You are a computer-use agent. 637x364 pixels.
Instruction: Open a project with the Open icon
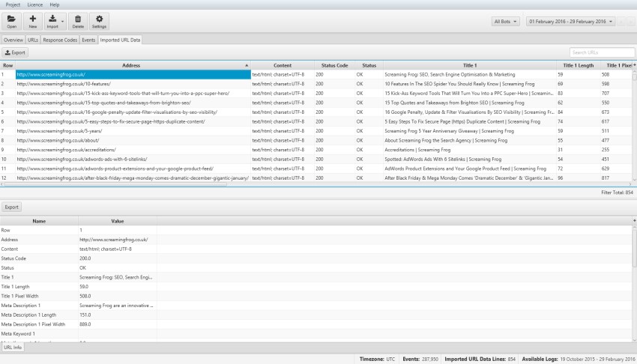[11, 22]
